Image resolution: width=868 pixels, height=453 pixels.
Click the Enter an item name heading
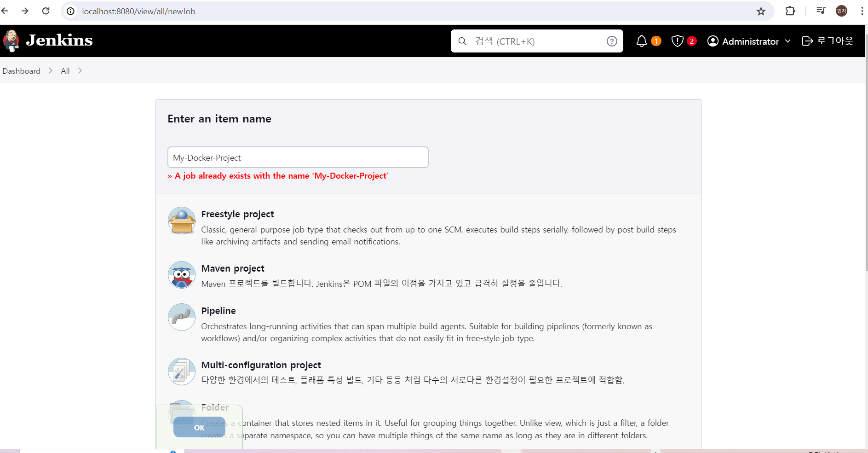[x=219, y=119]
